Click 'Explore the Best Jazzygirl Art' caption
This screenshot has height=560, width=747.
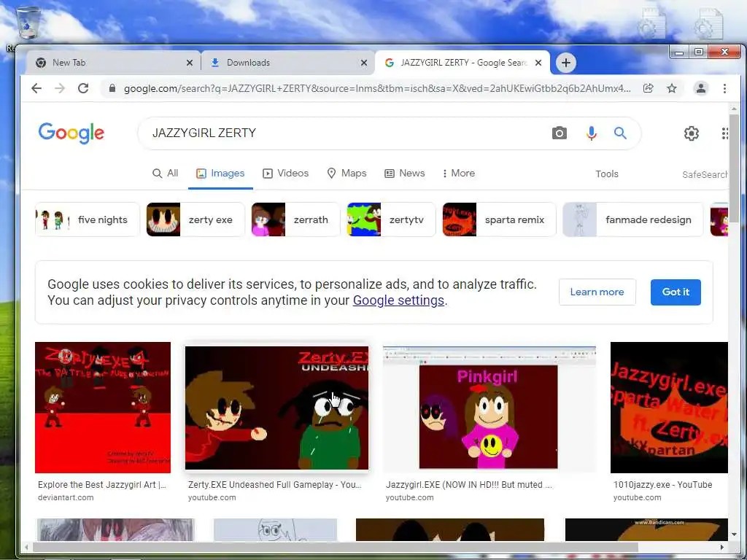pos(102,485)
